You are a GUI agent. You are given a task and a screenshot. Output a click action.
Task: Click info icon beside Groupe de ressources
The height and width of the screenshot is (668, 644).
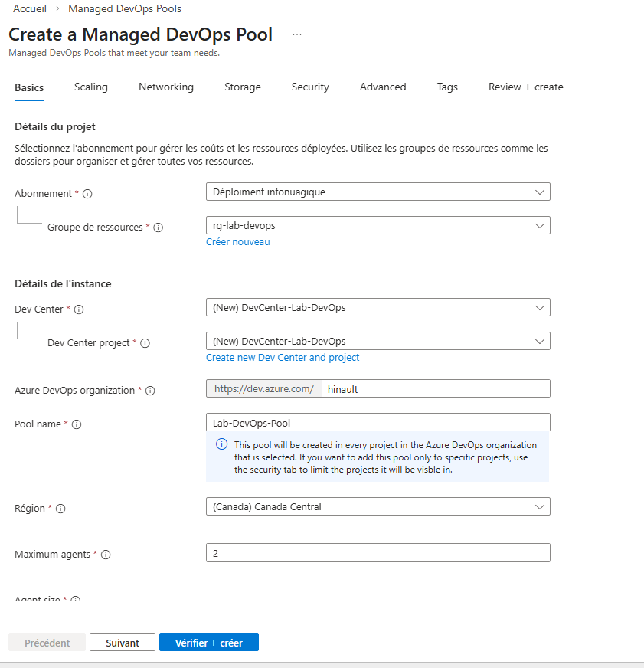[159, 228]
